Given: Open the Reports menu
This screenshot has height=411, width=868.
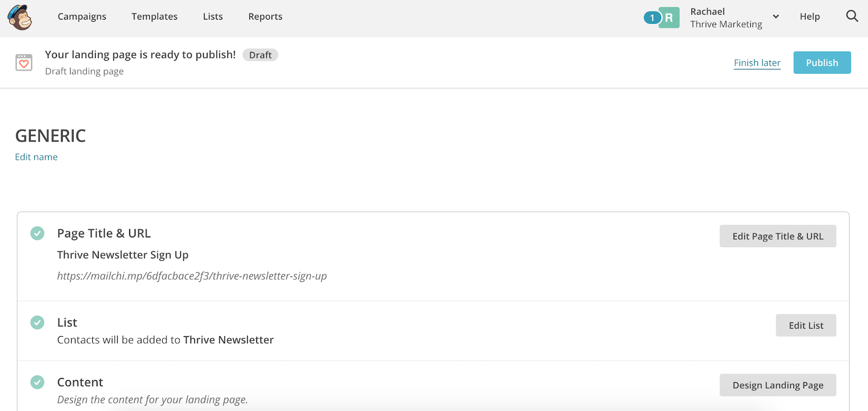Looking at the screenshot, I should tap(265, 16).
